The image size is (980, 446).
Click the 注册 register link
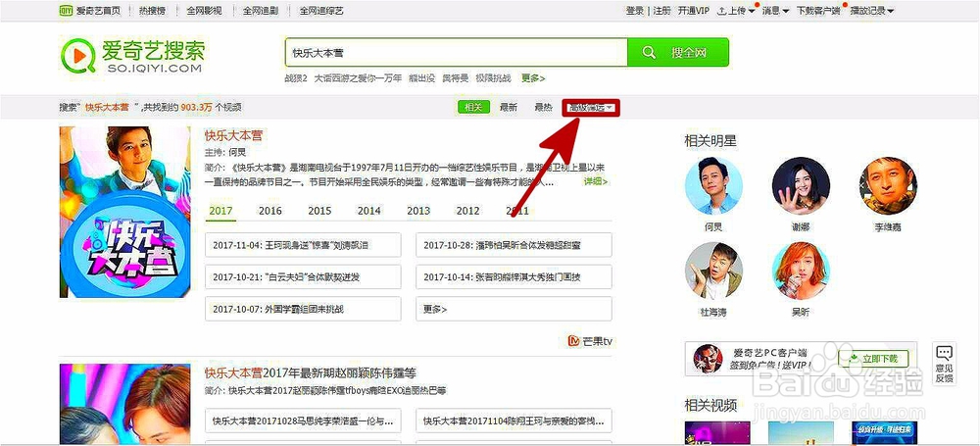pos(661,11)
